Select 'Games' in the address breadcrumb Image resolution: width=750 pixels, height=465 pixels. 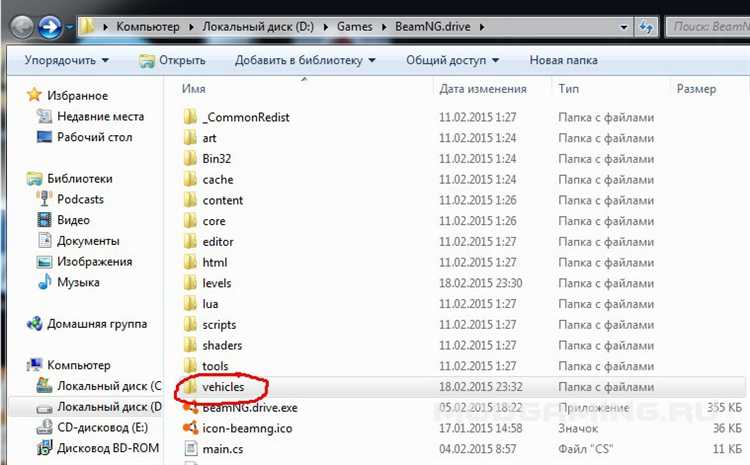(354, 27)
